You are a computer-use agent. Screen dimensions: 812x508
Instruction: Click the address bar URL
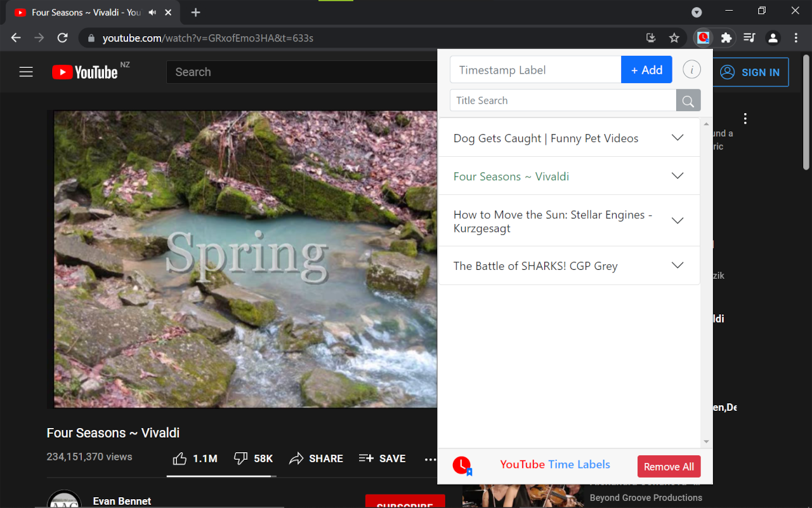208,38
